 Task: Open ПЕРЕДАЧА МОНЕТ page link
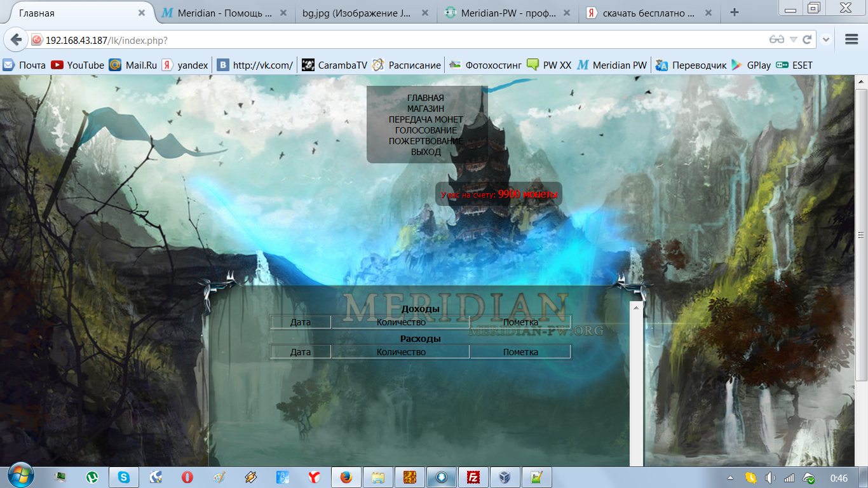point(426,119)
